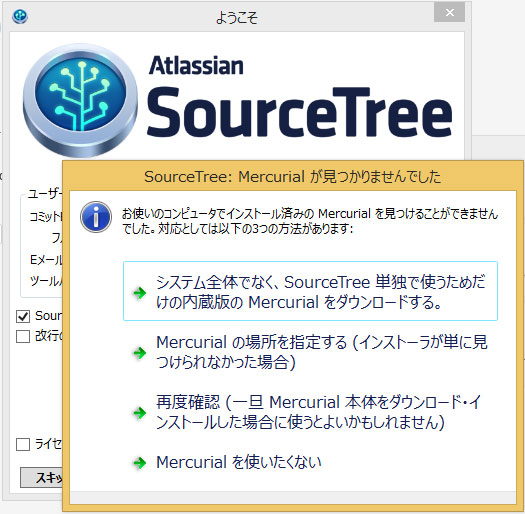
Task: Click the スキップ button
Action: (x=42, y=477)
